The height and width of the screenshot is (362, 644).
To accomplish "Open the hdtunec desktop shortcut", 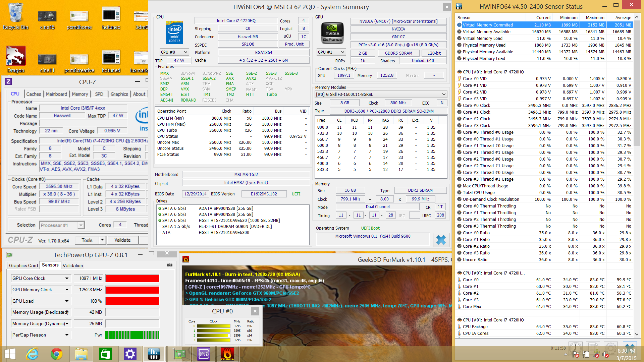I will click(x=111, y=18).
